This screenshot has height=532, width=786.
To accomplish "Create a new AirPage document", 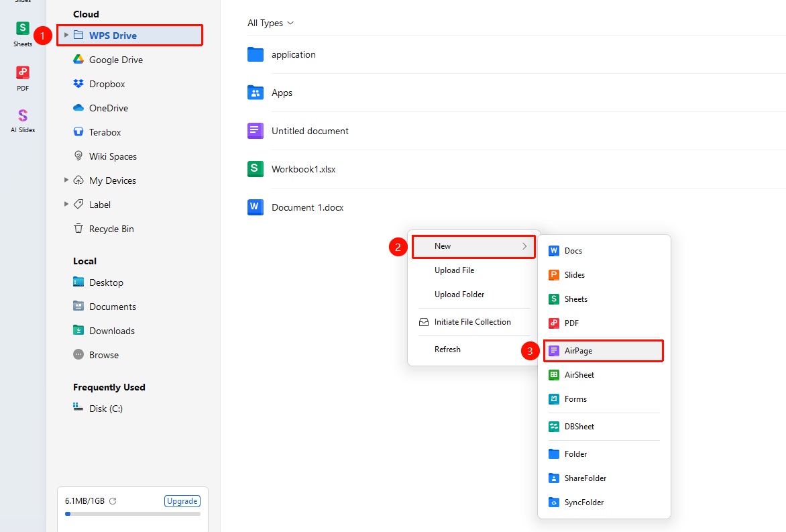I will tap(604, 350).
